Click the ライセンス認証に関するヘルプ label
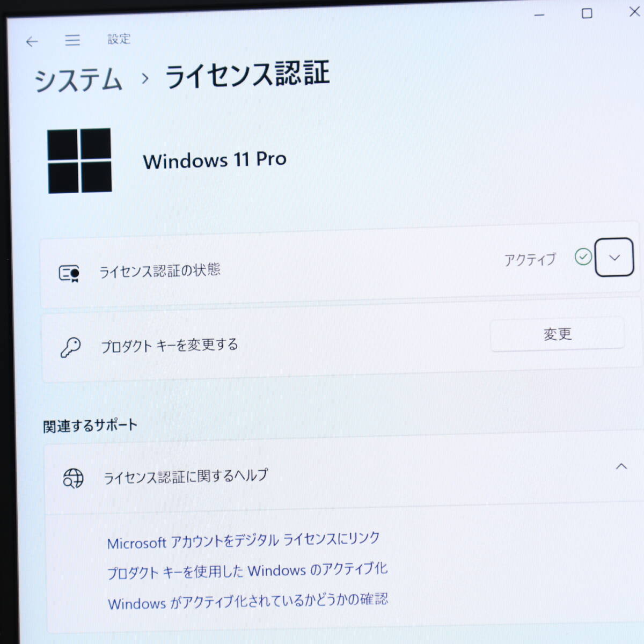This screenshot has height=644, width=644. tap(186, 477)
